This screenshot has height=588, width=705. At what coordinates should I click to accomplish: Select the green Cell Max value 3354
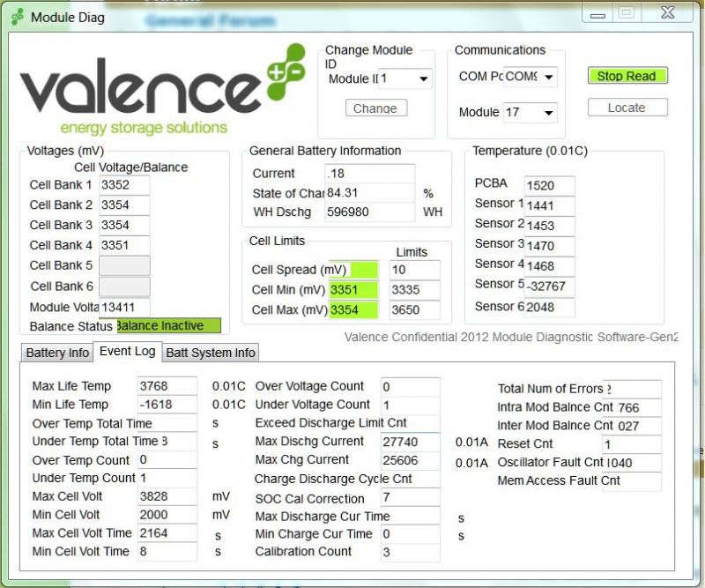353,310
